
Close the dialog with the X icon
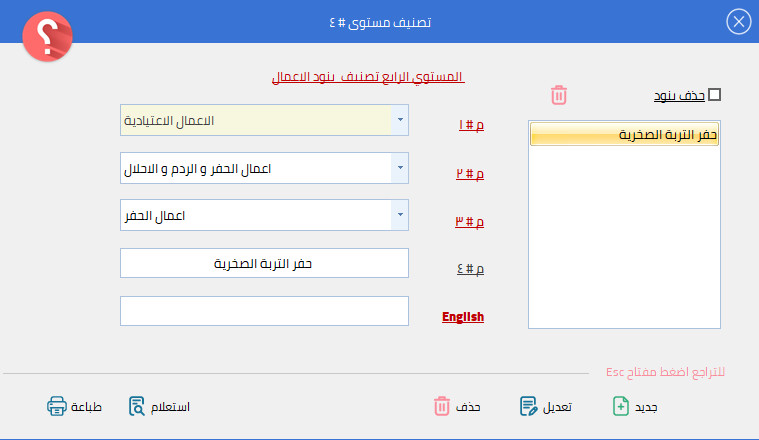738,22
